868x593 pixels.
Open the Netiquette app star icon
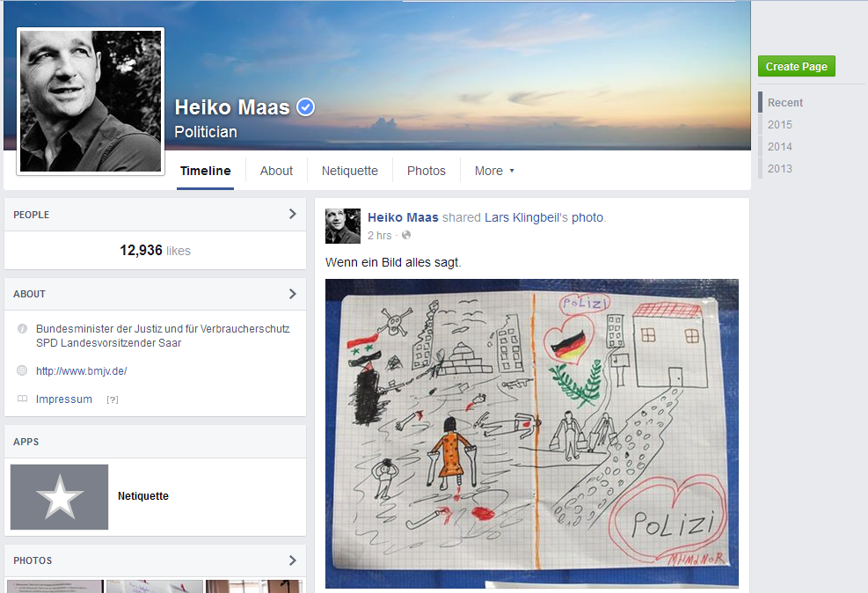pos(59,497)
